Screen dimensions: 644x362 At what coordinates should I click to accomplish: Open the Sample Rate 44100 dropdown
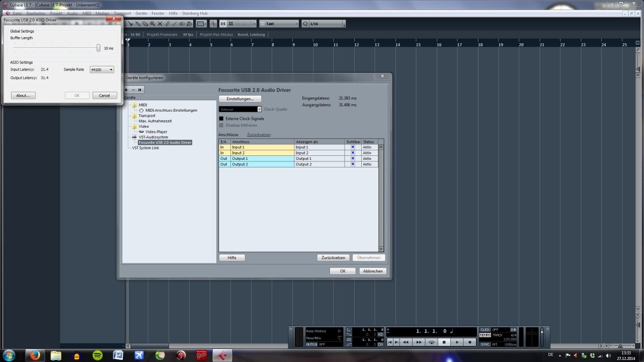102,69
